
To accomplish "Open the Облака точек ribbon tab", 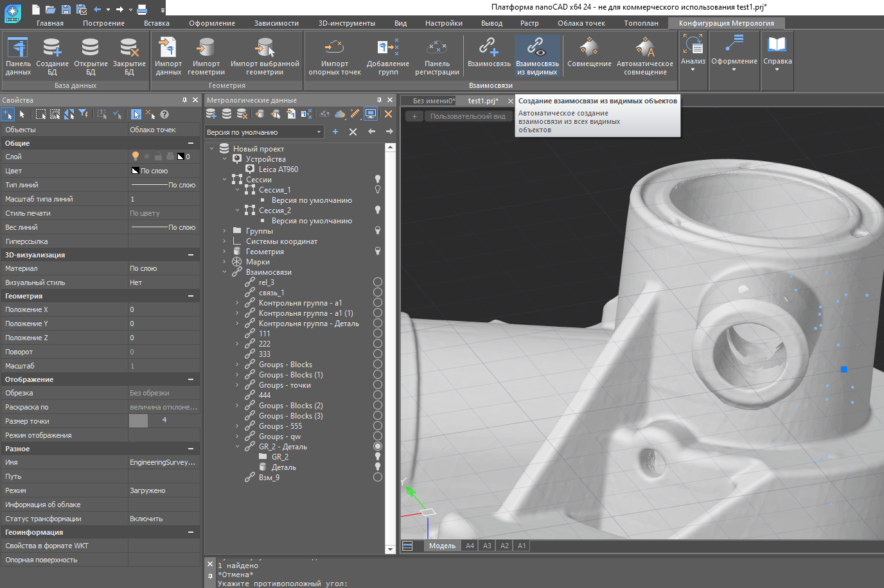I will point(581,23).
